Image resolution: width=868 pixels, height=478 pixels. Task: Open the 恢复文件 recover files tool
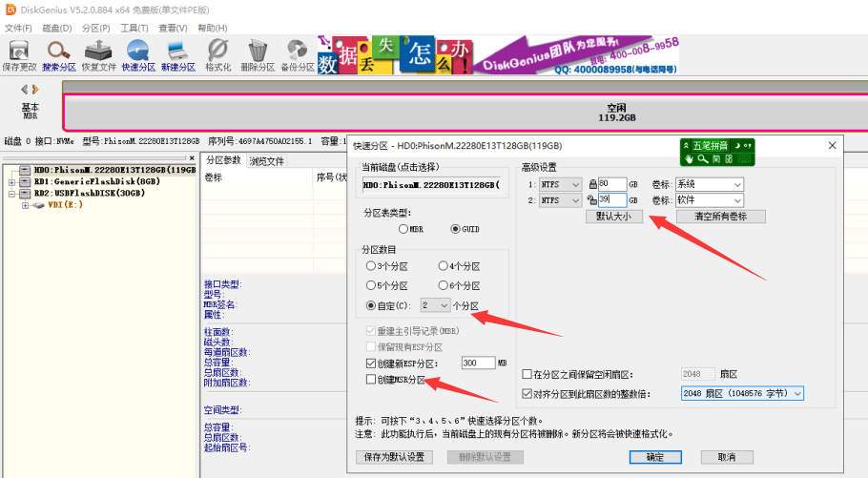pos(98,55)
